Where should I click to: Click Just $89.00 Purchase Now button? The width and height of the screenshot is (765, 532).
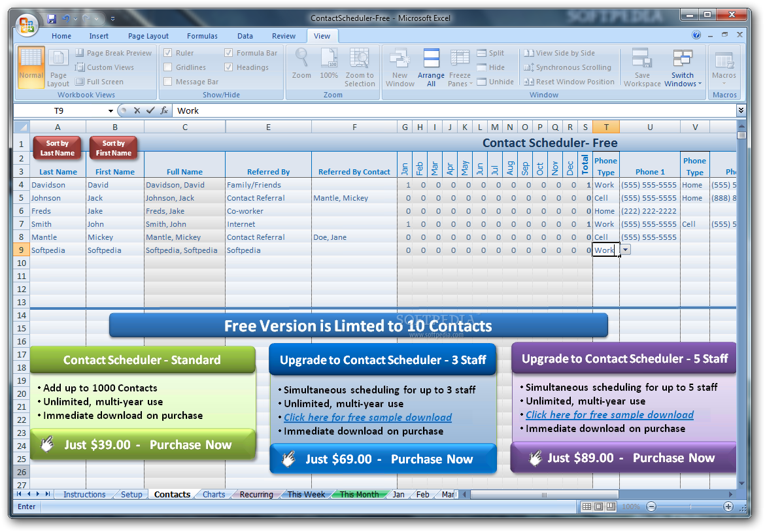tap(624, 458)
